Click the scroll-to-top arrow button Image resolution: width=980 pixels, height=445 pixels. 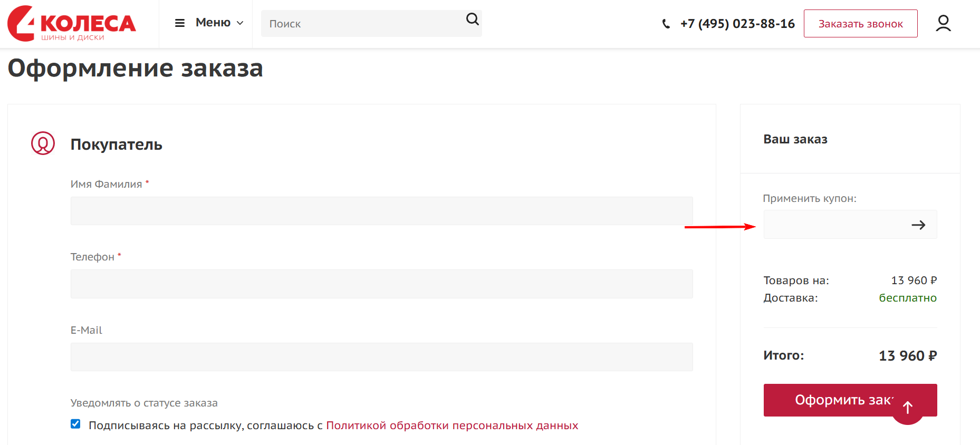coord(907,408)
